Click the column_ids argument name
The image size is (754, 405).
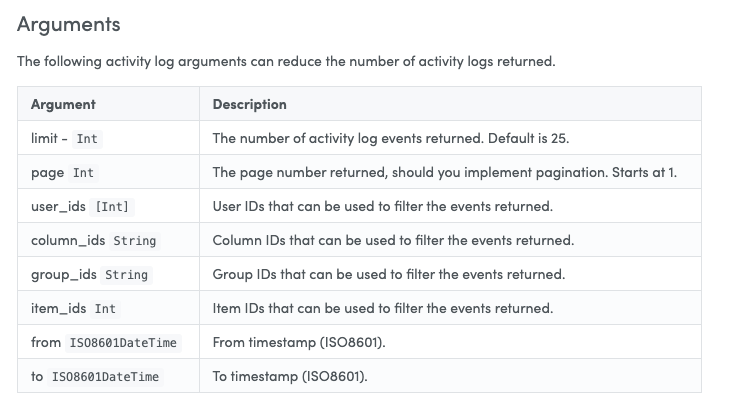coord(68,240)
